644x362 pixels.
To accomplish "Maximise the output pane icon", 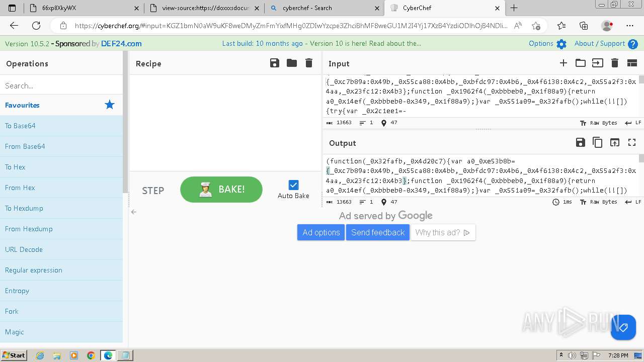I will [x=632, y=142].
